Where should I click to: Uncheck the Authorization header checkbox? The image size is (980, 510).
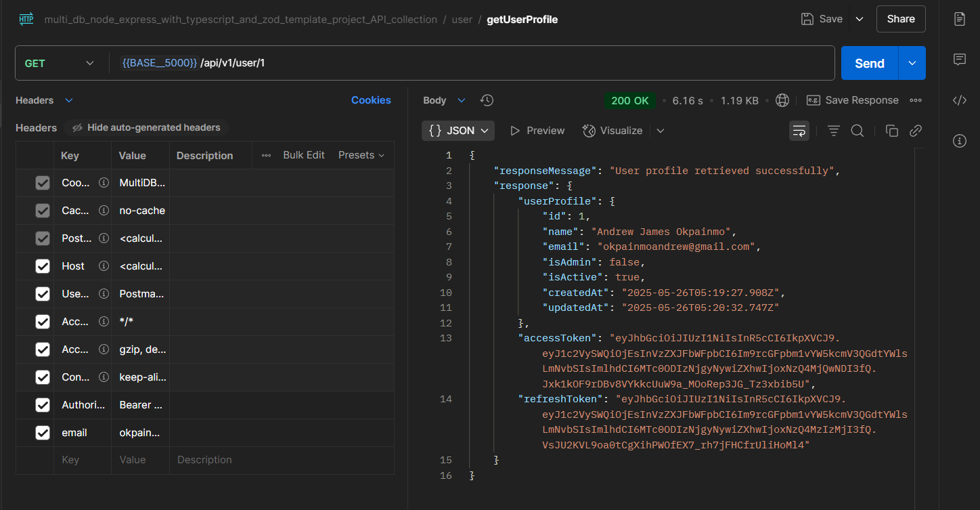click(43, 405)
